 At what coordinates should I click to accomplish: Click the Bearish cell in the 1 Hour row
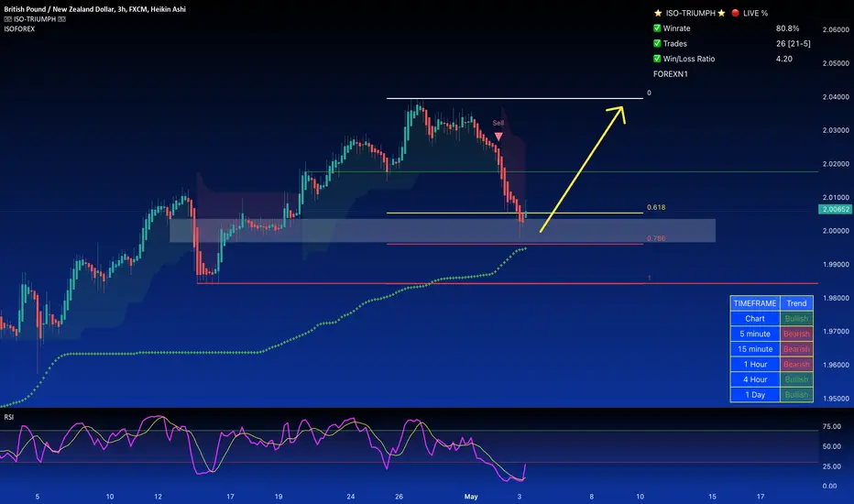pos(796,364)
